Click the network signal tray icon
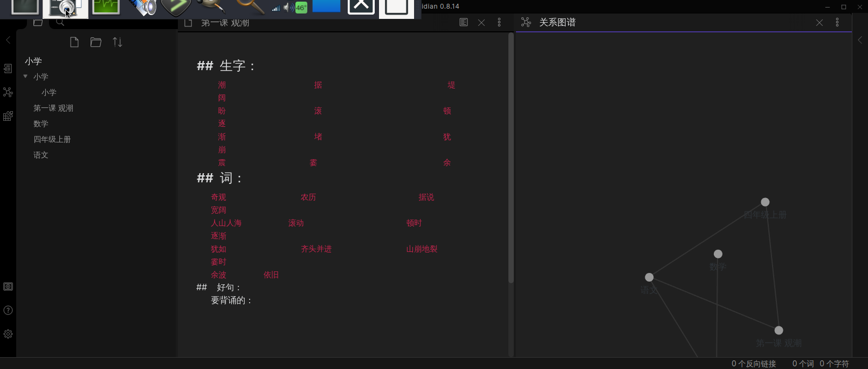868x369 pixels. click(276, 8)
